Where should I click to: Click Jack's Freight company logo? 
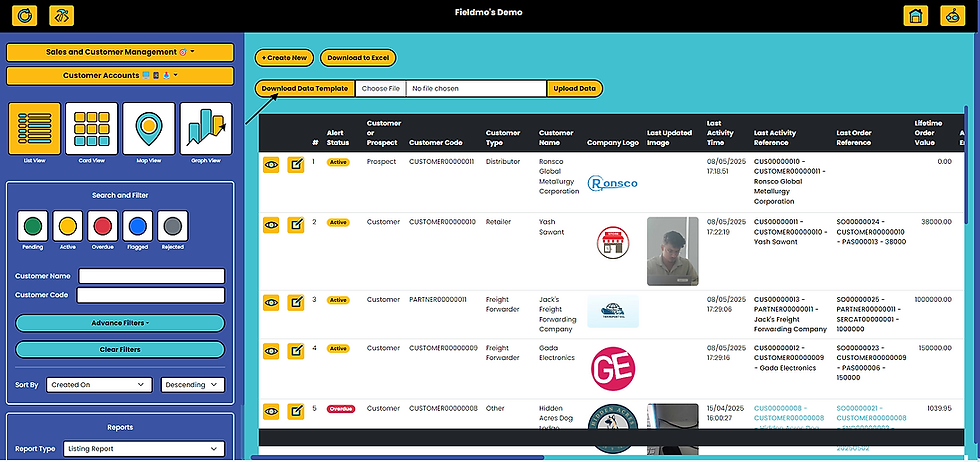pyautogui.click(x=613, y=311)
